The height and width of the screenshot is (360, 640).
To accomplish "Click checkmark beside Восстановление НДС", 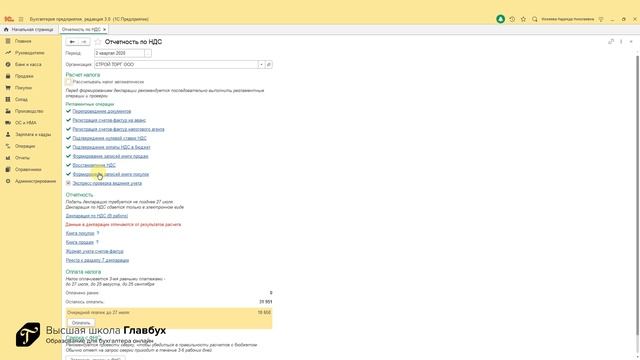I will coord(68,165).
